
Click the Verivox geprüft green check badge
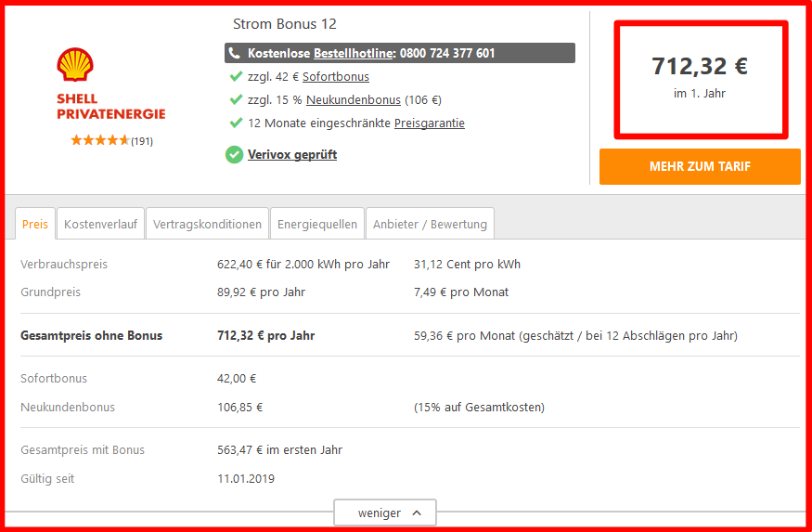pyautogui.click(x=234, y=154)
